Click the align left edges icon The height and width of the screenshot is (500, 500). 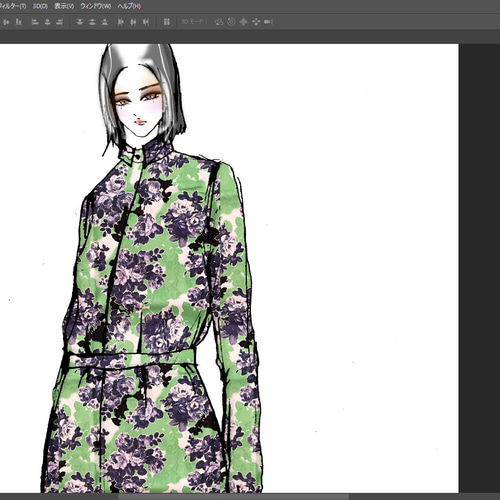35,22
